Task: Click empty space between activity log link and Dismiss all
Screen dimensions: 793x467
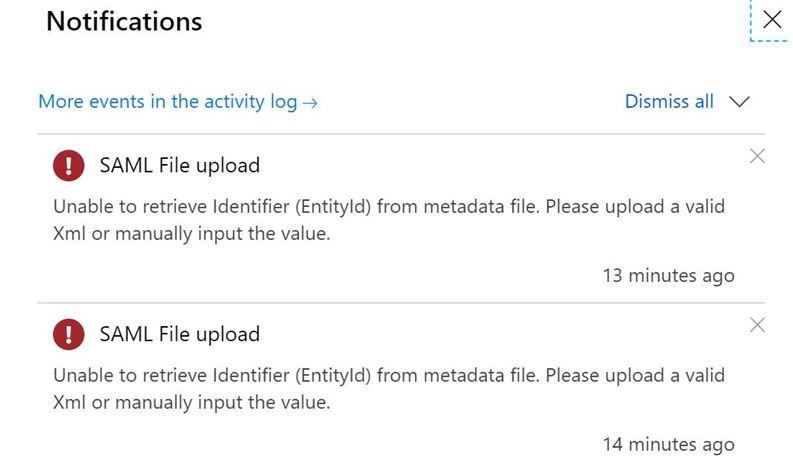Action: click(470, 102)
